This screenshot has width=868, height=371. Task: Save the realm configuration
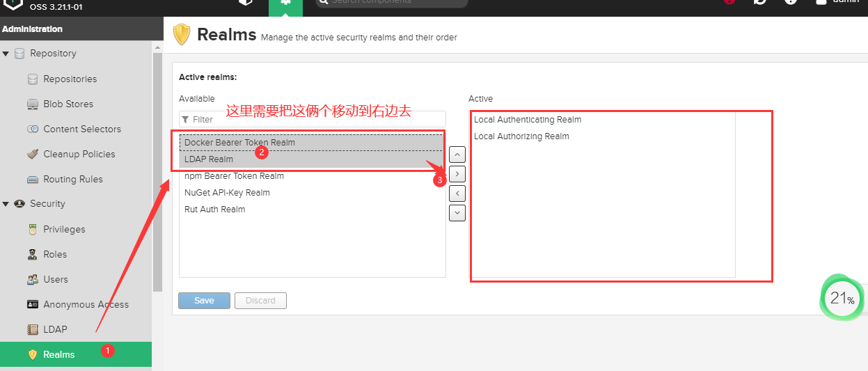click(x=204, y=301)
